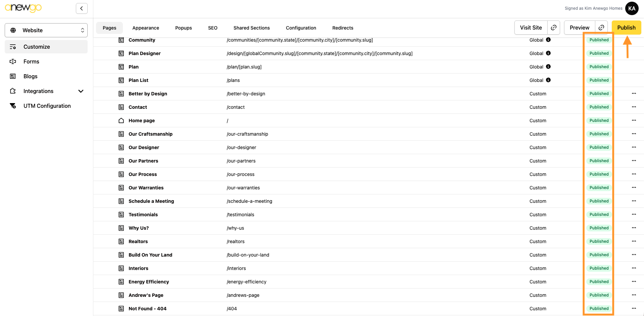
Task: Open the Not Found - 404 actions menu
Action: (634, 309)
